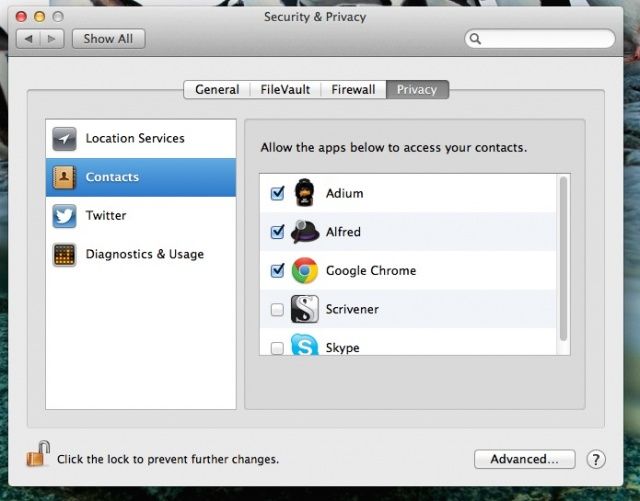Switch to the General tab
Screen dimensions: 640x501
click(216, 89)
